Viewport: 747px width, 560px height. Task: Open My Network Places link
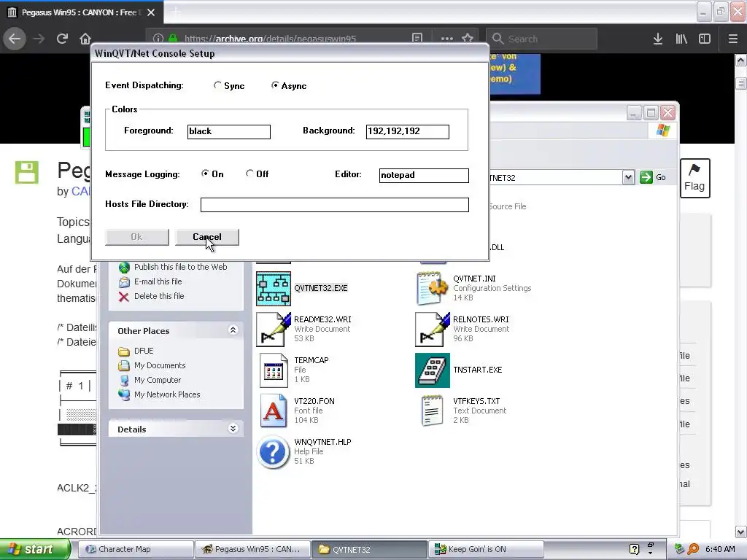pos(167,394)
